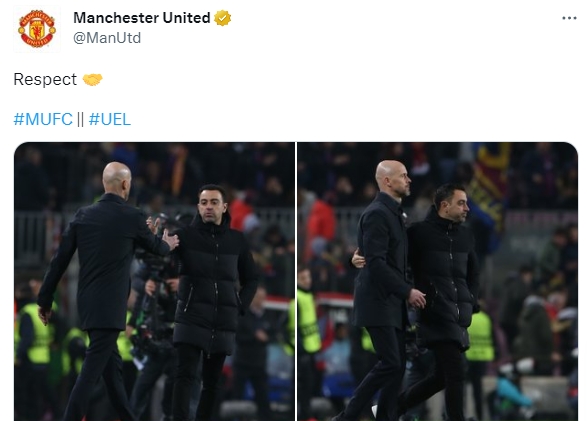Open the three-dot more options menu
The height and width of the screenshot is (421, 587).
569,18
